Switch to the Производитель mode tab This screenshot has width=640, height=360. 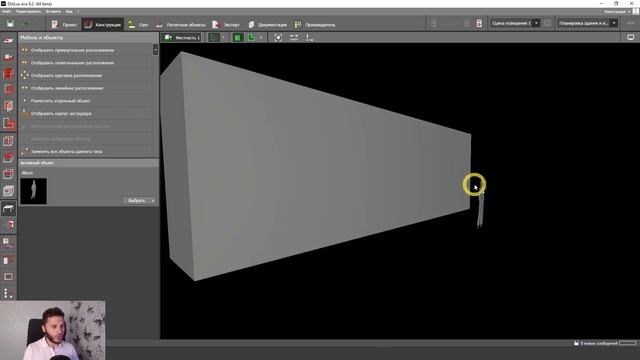coord(315,24)
